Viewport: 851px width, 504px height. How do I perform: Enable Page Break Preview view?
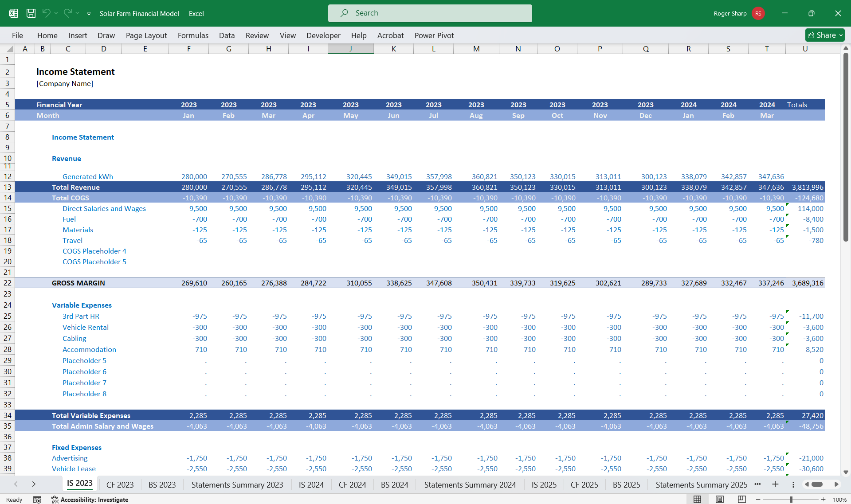click(x=741, y=500)
